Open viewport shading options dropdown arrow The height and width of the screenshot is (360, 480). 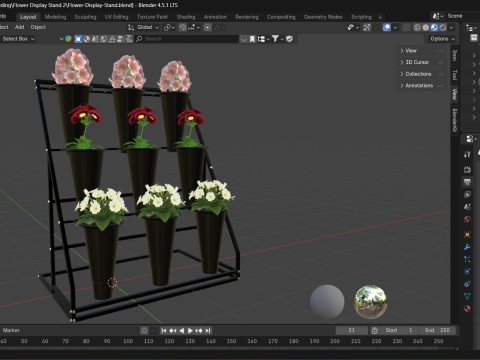pyautogui.click(x=451, y=27)
